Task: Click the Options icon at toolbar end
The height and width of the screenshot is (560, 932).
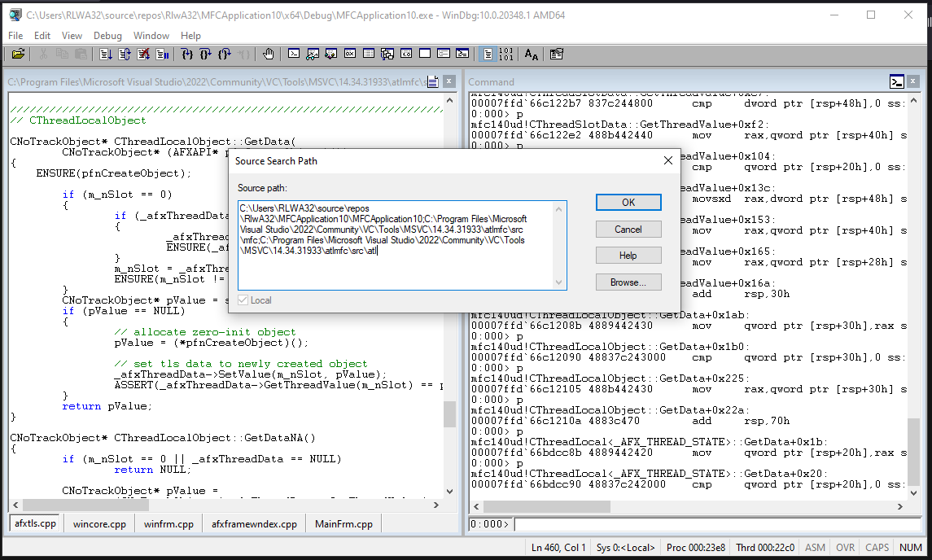Action: [557, 55]
